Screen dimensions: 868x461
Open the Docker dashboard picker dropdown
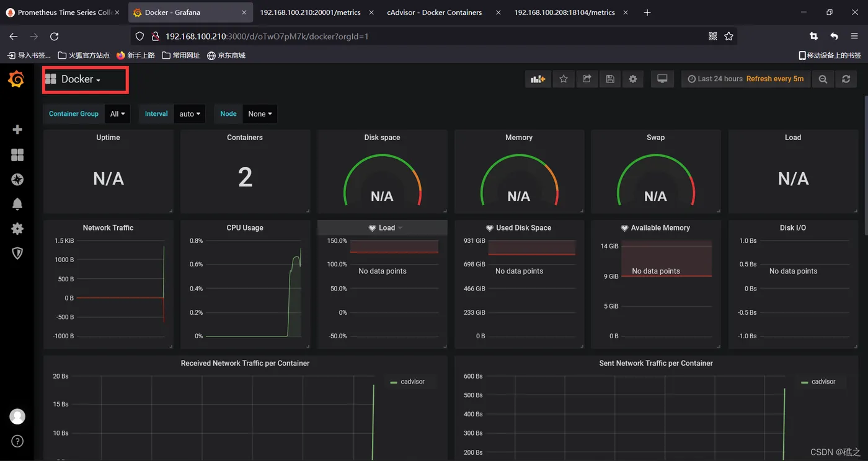(73, 79)
